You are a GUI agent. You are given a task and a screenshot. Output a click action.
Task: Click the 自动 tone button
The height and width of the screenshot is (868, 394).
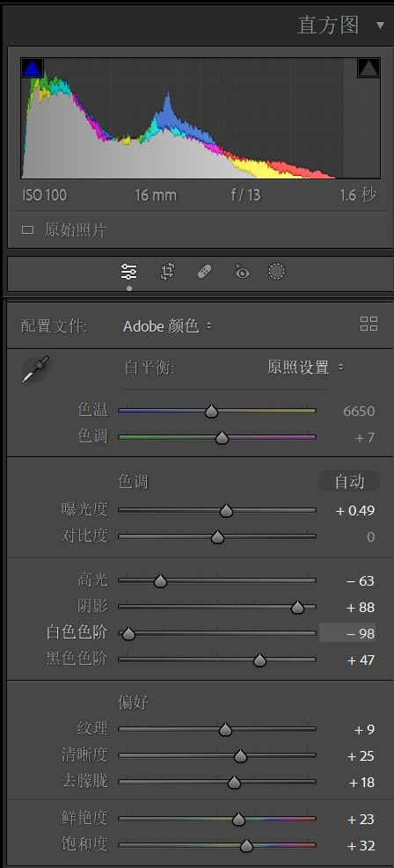coord(349,482)
